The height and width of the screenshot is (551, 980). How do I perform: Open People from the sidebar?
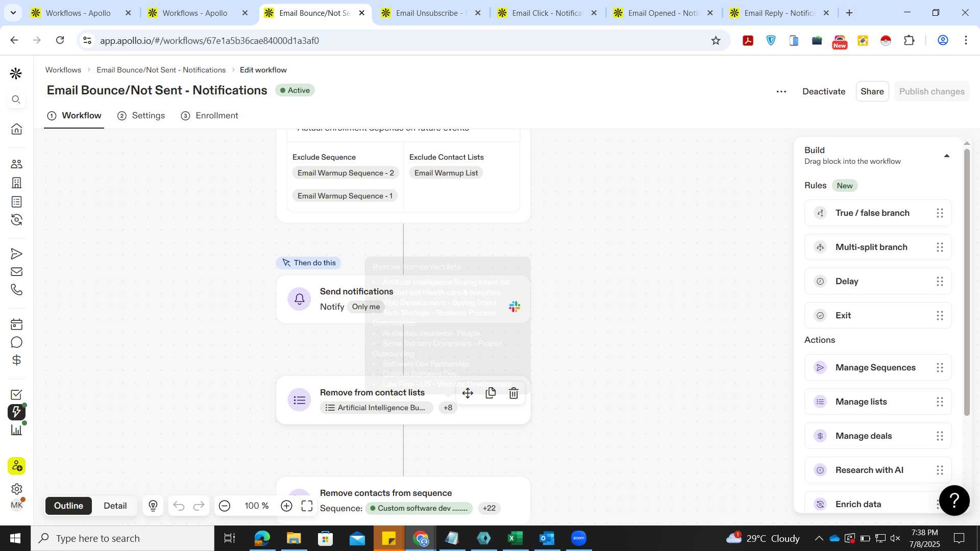tap(16, 164)
